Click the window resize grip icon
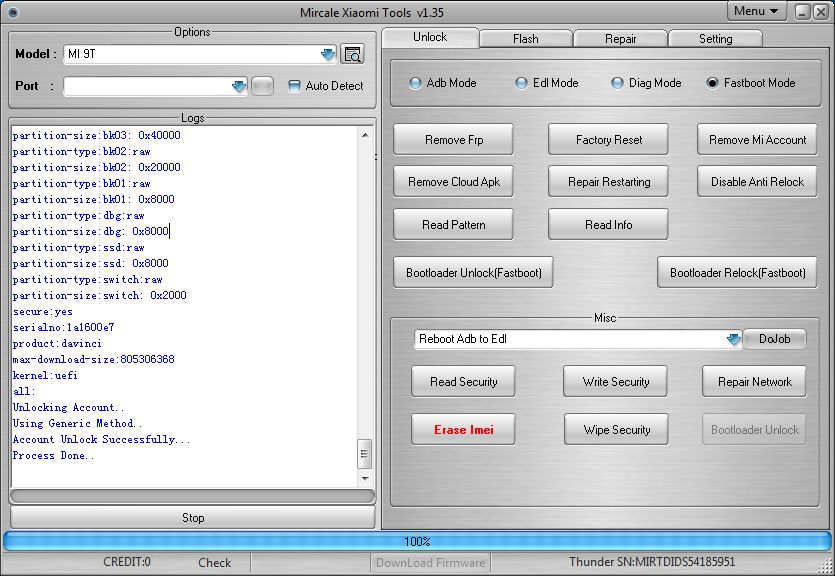Screen dimensions: 835x576 [x=826, y=566]
